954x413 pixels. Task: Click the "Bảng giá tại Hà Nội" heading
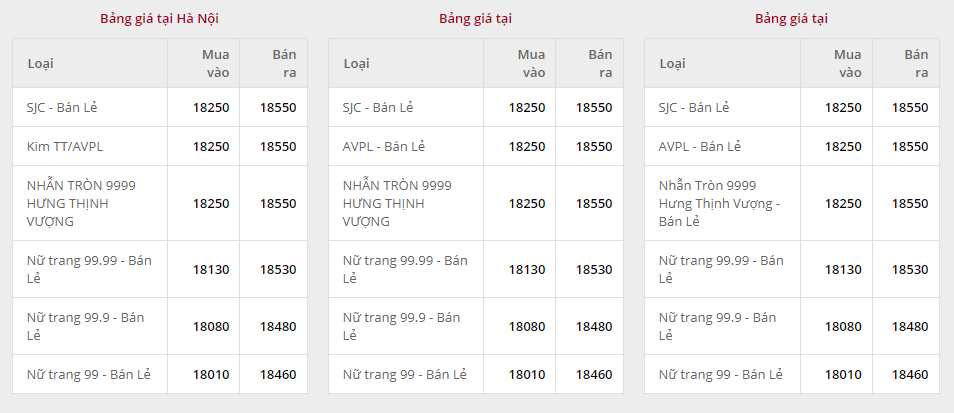[159, 19]
